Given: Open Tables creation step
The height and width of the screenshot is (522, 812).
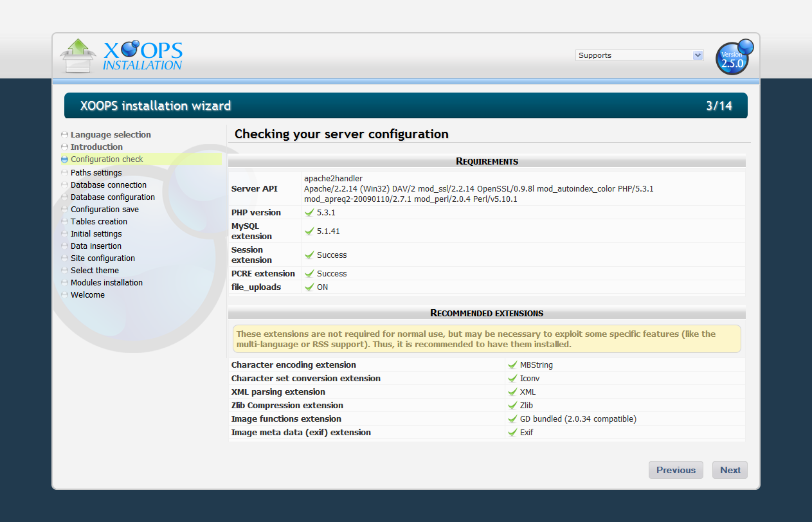Looking at the screenshot, I should click(99, 221).
